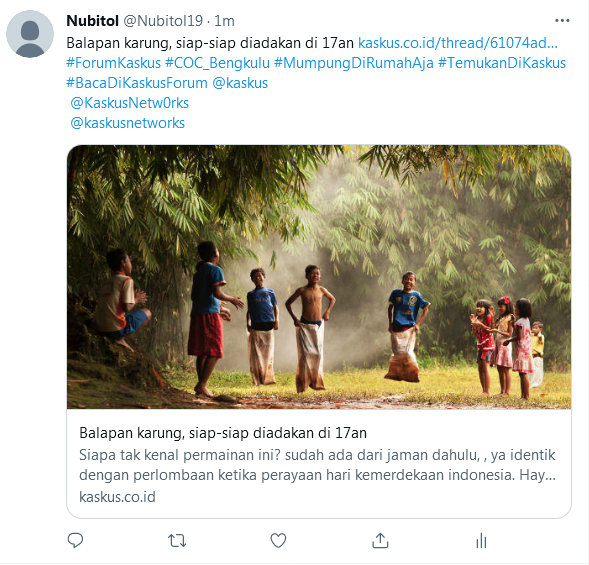Like the tweet with the heart icon

coord(278,541)
